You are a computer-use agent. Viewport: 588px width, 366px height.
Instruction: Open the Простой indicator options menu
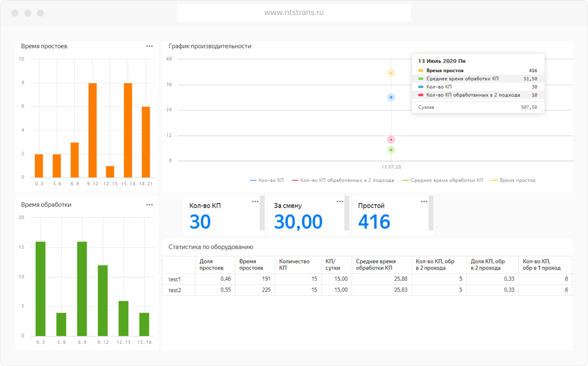pyautogui.click(x=424, y=202)
